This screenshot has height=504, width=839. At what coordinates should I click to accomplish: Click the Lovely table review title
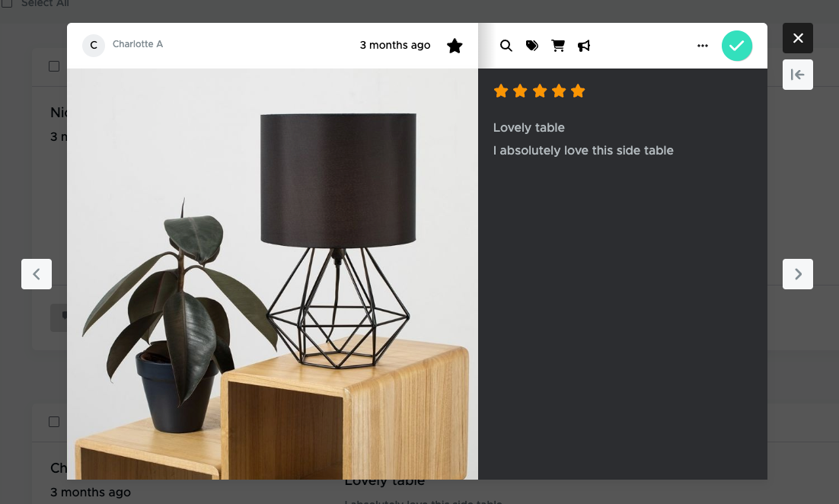(x=528, y=128)
